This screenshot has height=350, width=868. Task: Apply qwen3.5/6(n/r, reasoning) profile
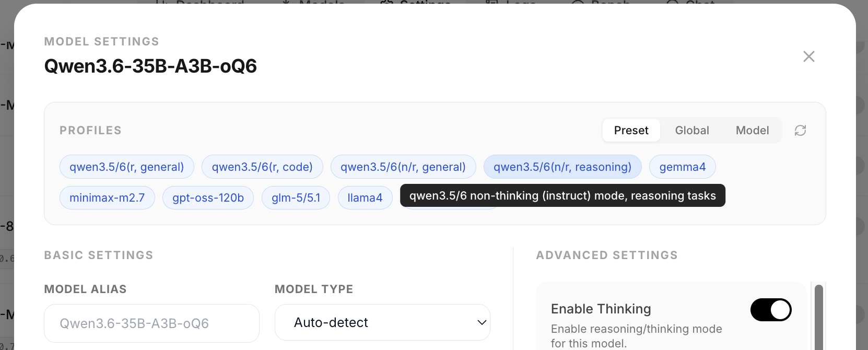tap(562, 167)
